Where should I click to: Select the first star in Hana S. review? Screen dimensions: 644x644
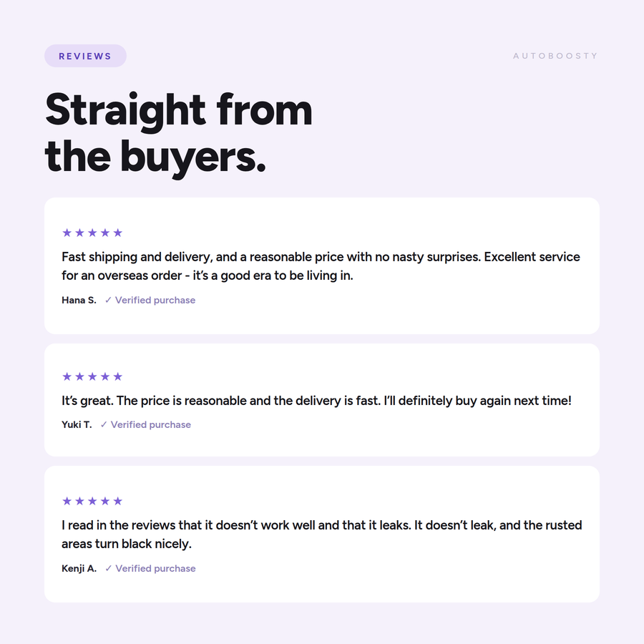tap(67, 233)
